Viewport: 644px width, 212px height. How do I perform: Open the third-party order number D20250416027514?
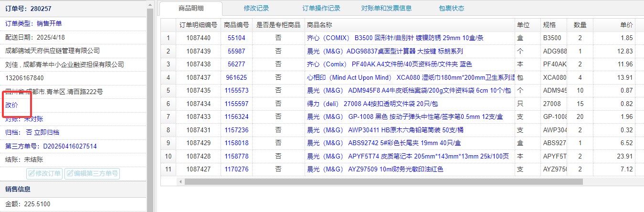[70, 146]
